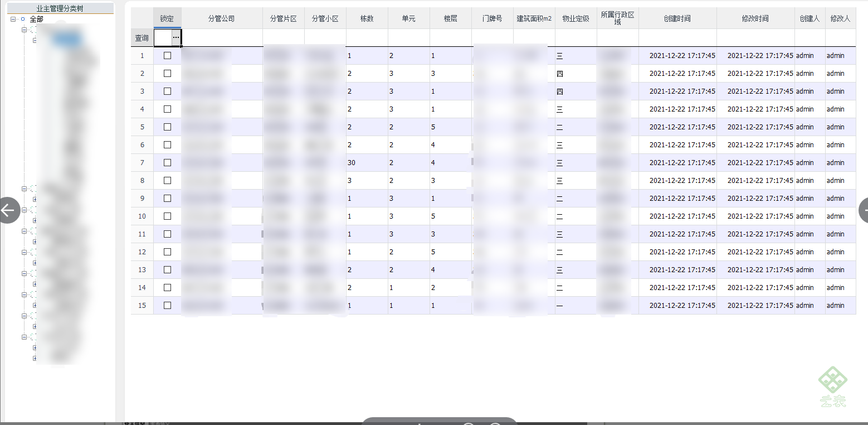
Task: Click the 分管小区 column header
Action: [x=325, y=18]
